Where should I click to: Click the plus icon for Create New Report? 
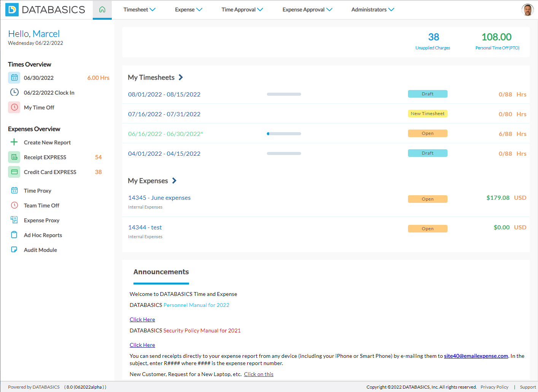click(x=14, y=142)
